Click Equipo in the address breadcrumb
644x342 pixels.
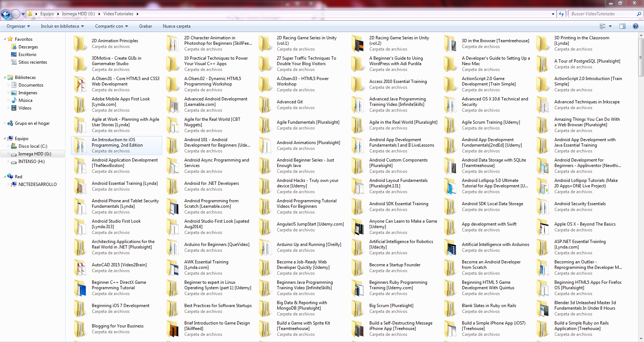tap(47, 14)
